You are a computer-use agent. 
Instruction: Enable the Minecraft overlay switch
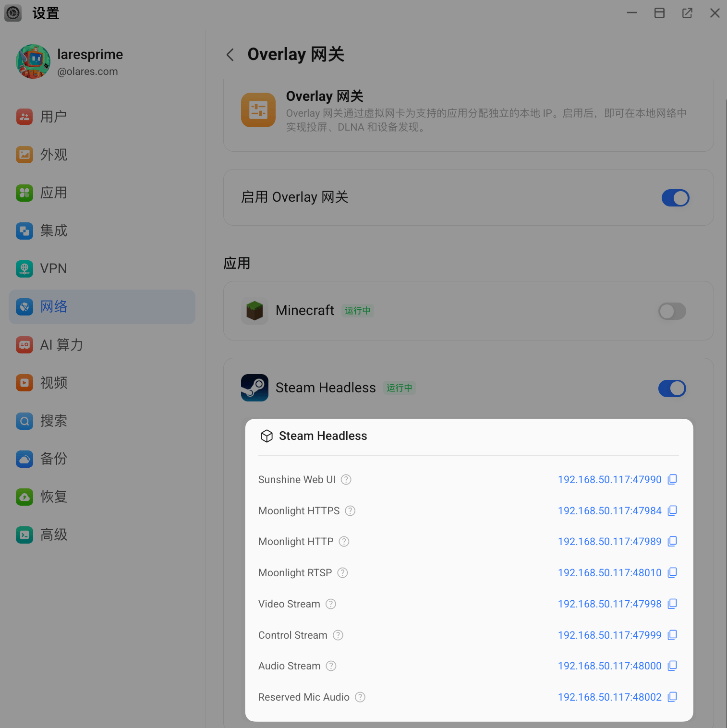tap(672, 311)
